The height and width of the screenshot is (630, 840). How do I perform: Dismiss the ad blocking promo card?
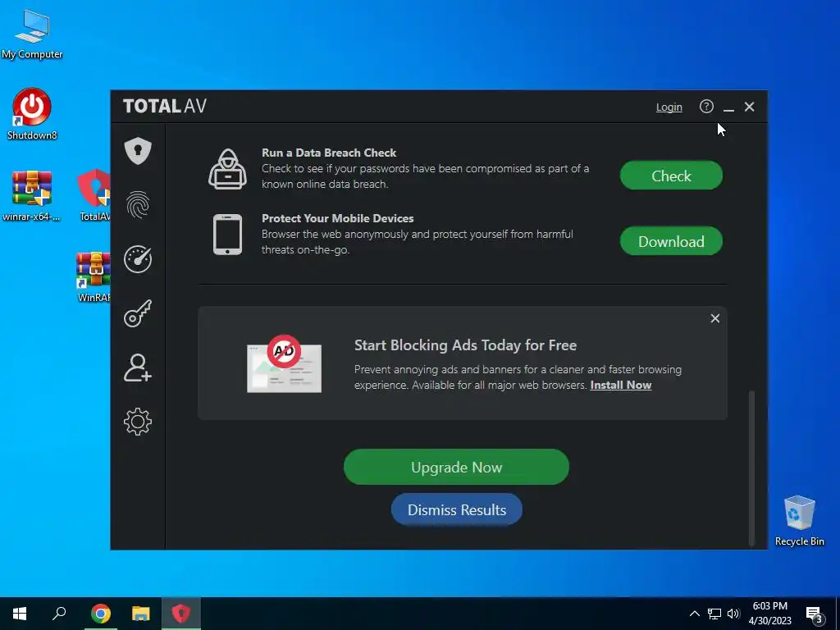[x=714, y=319]
